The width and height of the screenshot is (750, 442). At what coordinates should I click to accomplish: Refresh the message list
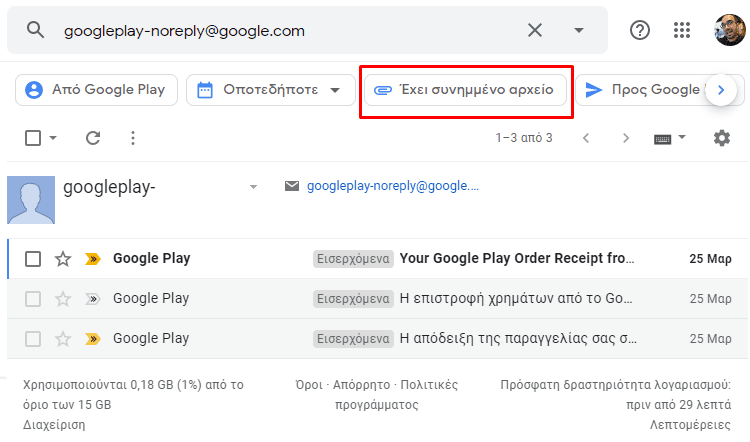pyautogui.click(x=93, y=138)
